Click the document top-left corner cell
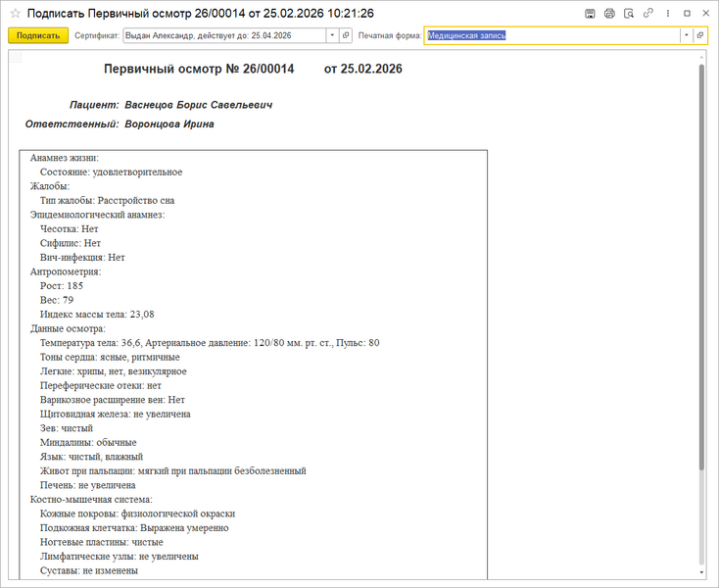 16,57
